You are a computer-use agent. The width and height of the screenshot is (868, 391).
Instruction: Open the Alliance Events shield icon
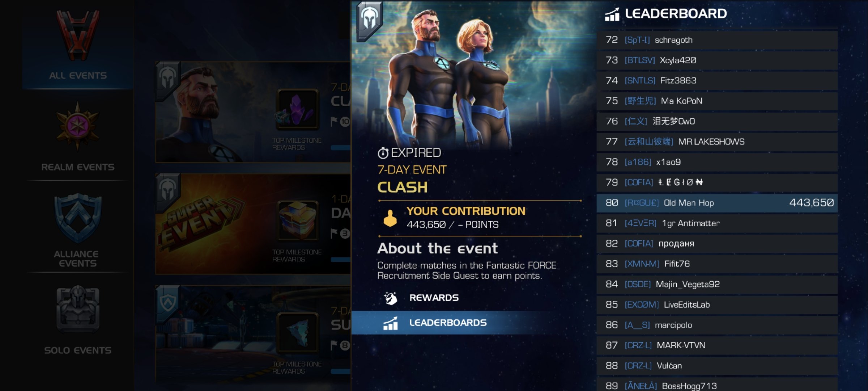pyautogui.click(x=77, y=219)
